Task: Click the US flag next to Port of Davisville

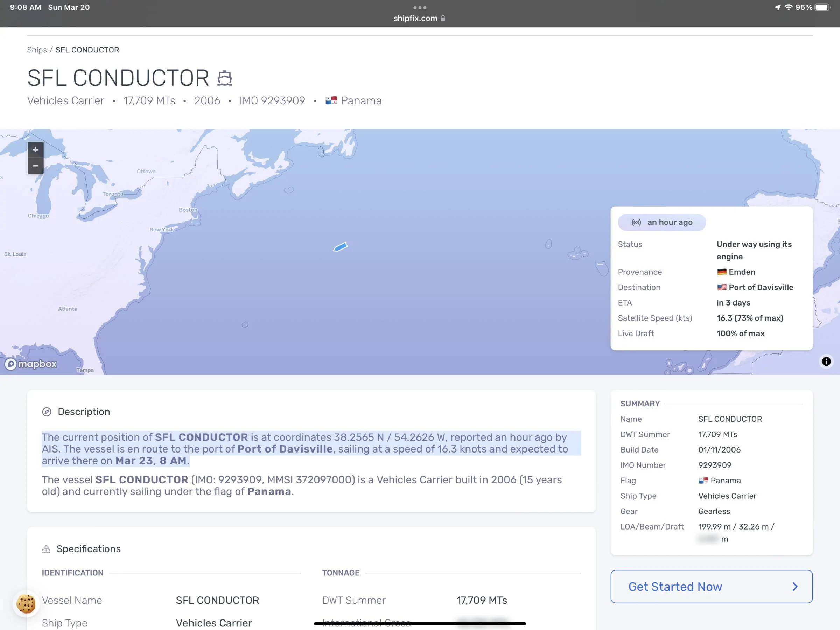Action: coord(721,287)
